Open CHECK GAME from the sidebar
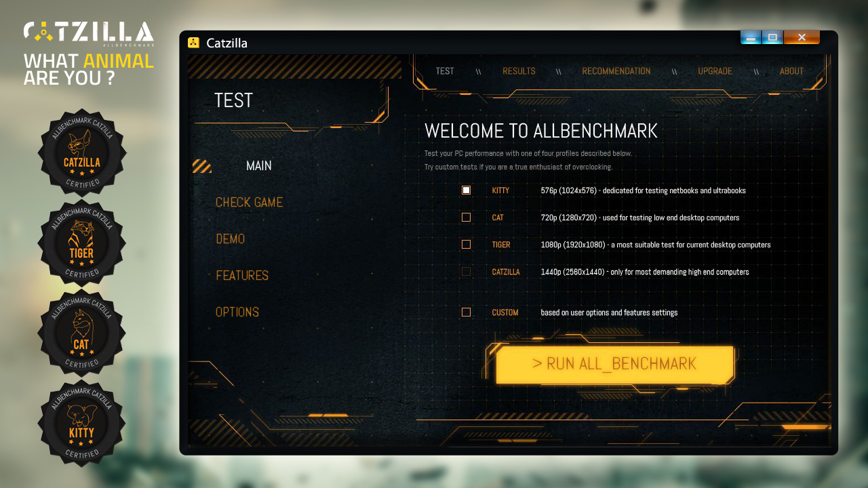 click(x=249, y=202)
